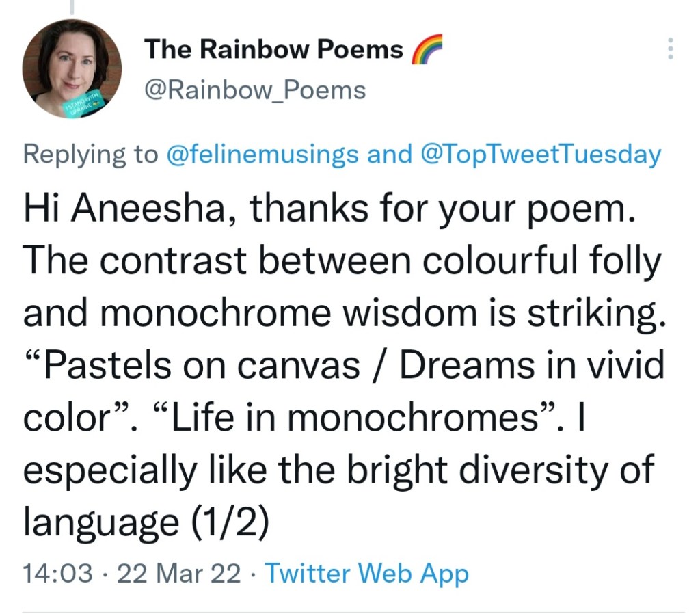
Task: Click the rainbow emoji beside the display name
Action: [427, 51]
